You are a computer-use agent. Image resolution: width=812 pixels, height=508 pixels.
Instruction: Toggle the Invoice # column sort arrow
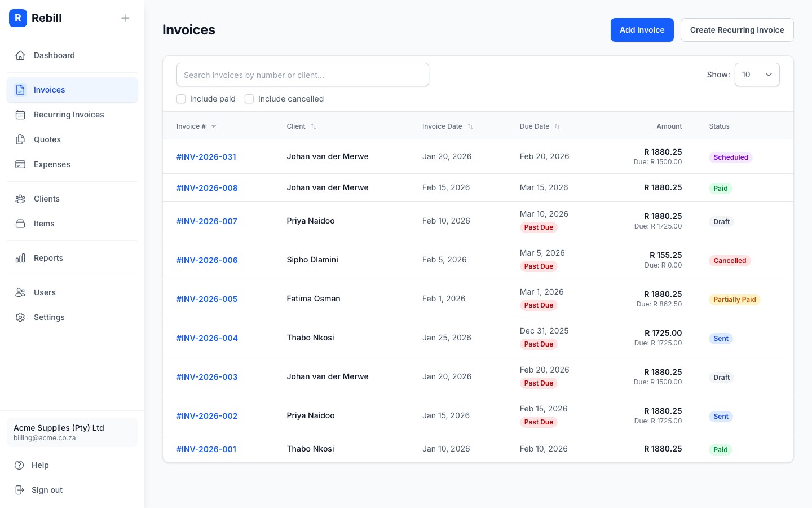tap(214, 126)
